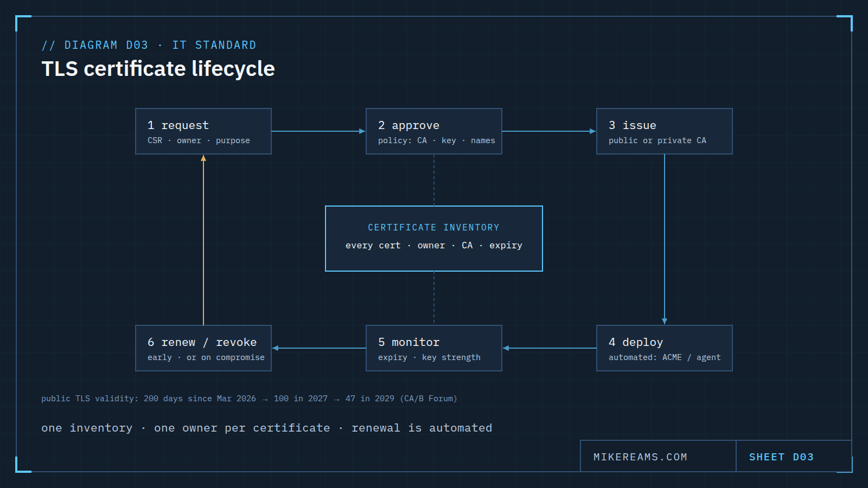Click the 'SHEET D03' label
The image size is (868, 488).
781,457
